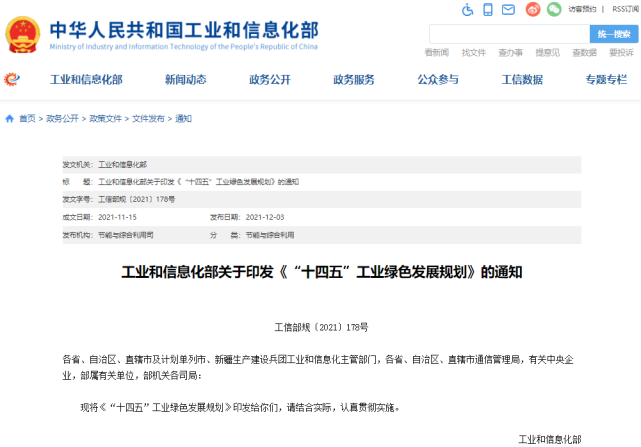Click the national emblem logo

point(22,35)
